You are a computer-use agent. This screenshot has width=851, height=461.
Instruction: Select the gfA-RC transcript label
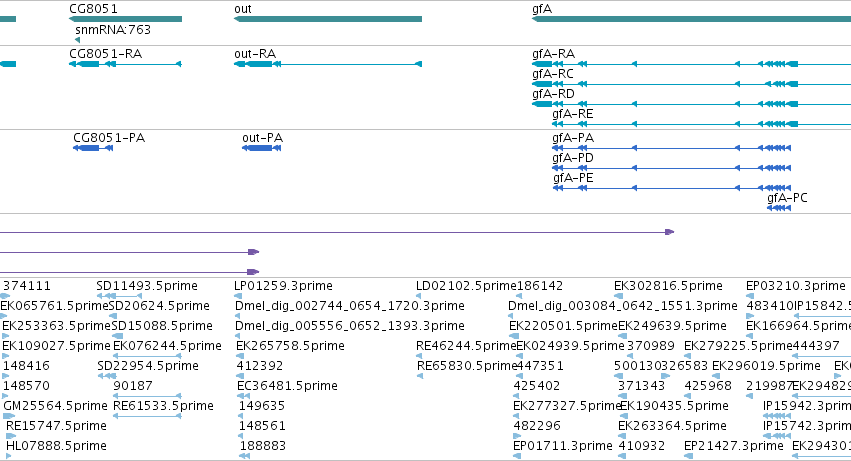(x=553, y=74)
